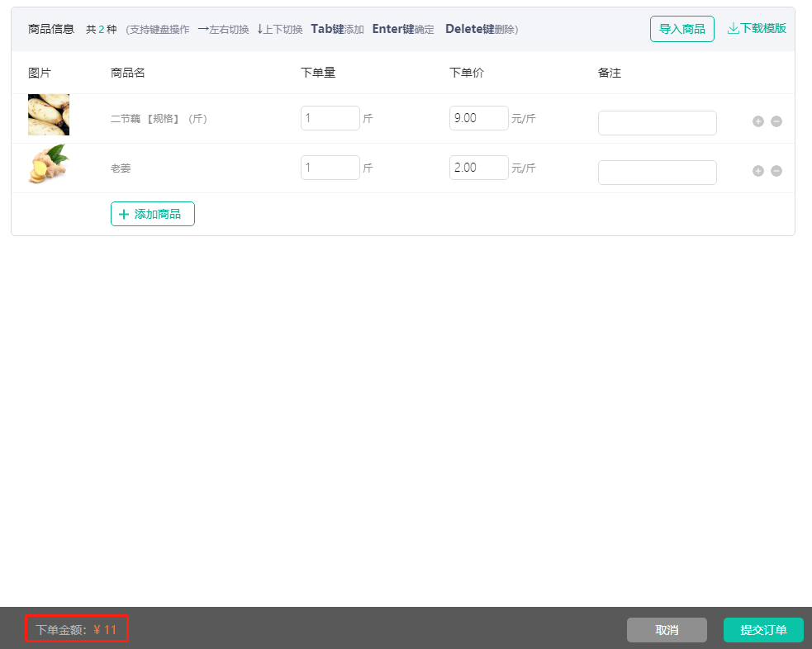Click the minus icon in the 二节藕 row
Screen dimensions: 812x649
point(776,121)
